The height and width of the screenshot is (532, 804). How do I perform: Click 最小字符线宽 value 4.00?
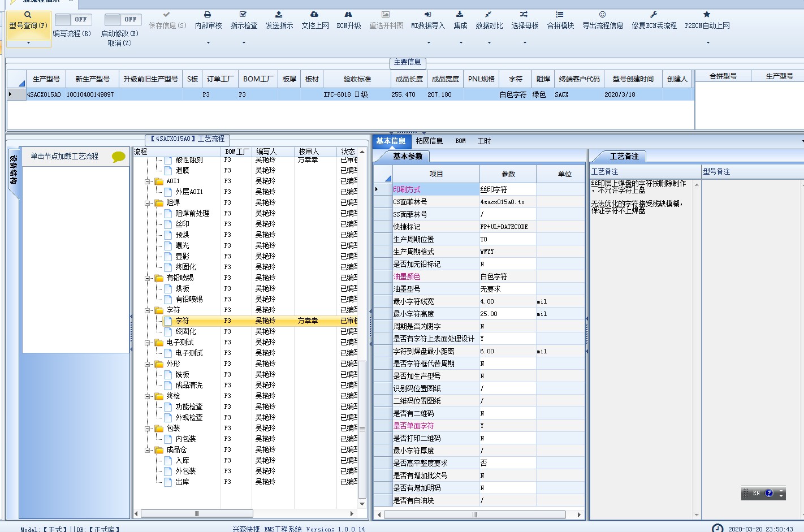[x=508, y=301]
